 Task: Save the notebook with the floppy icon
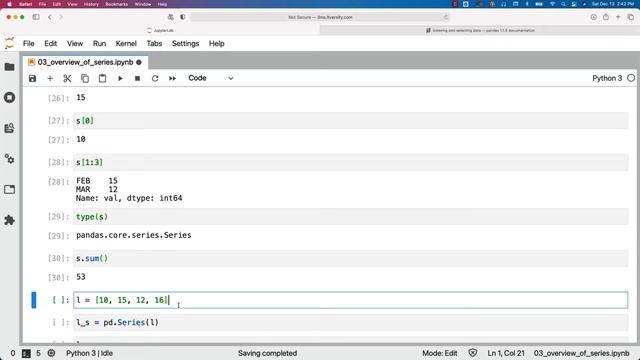(32, 78)
